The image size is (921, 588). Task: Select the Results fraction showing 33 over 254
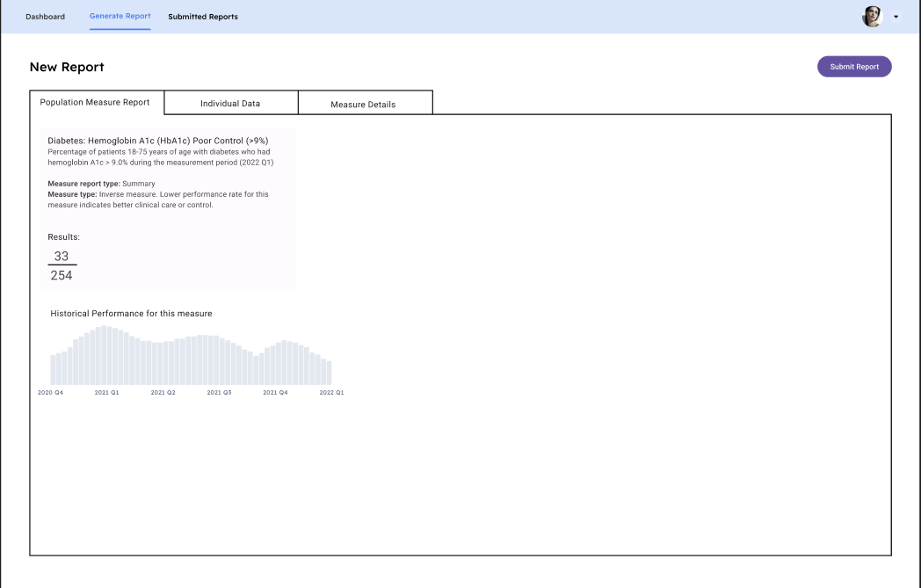(62, 265)
